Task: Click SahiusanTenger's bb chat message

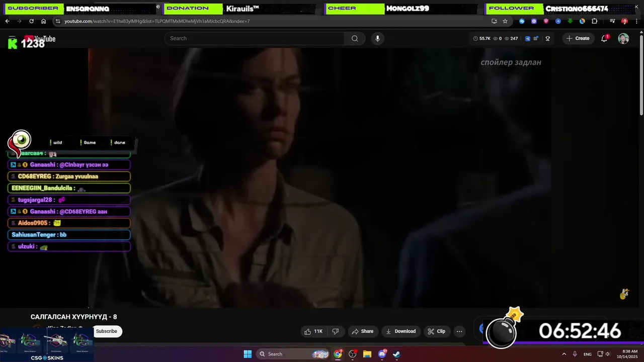Action: [69, 235]
